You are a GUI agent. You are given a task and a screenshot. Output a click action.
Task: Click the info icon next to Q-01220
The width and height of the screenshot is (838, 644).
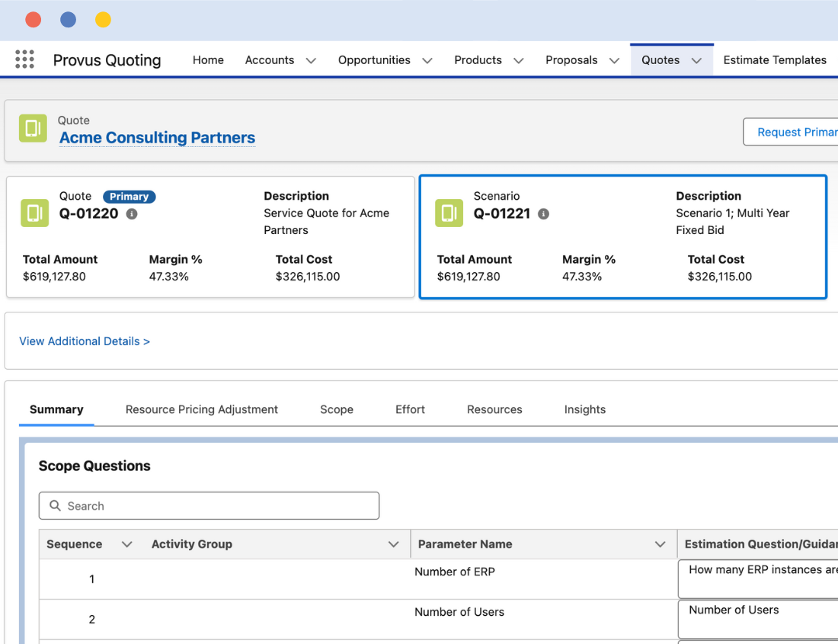[130, 214]
